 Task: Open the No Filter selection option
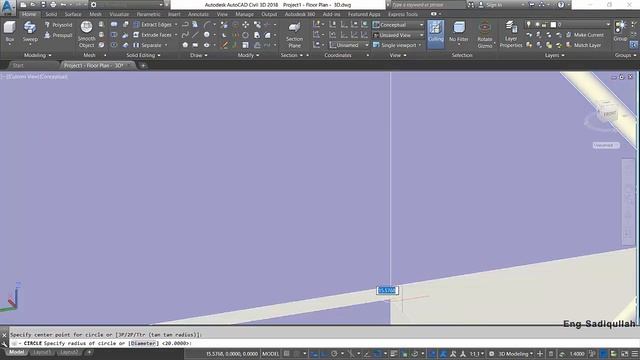[x=459, y=32]
